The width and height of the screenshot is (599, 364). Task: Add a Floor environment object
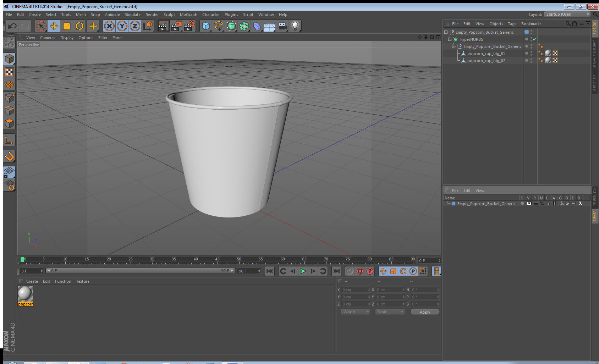(270, 26)
